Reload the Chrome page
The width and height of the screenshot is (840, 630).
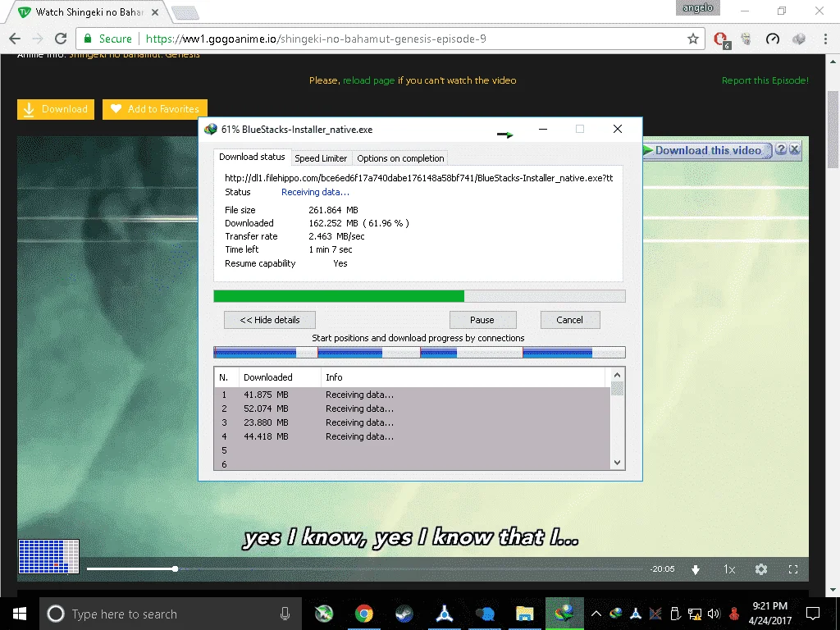tap(61, 39)
